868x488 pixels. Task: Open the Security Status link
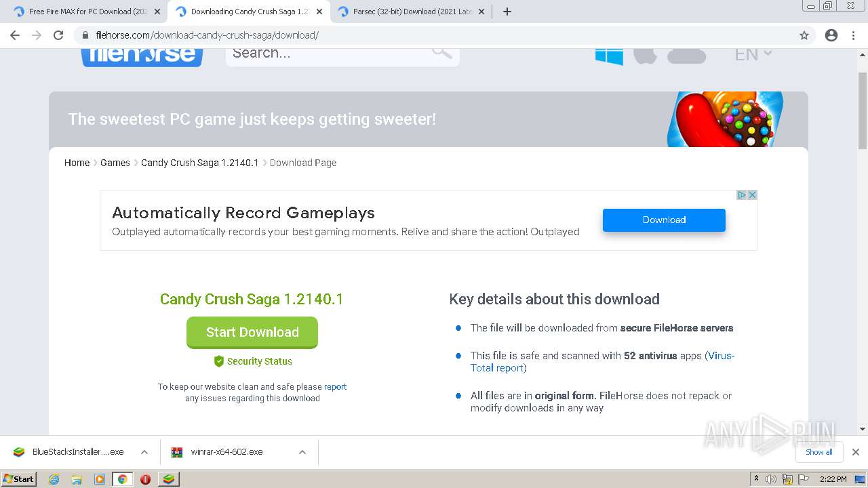pyautogui.click(x=260, y=361)
